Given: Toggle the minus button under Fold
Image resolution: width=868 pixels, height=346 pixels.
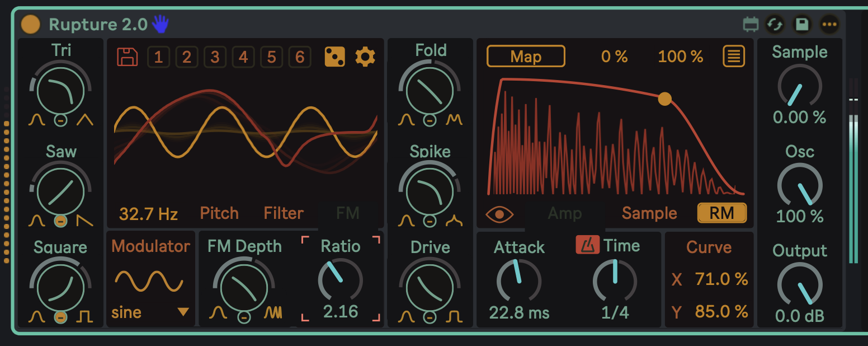Looking at the screenshot, I should coord(430,120).
